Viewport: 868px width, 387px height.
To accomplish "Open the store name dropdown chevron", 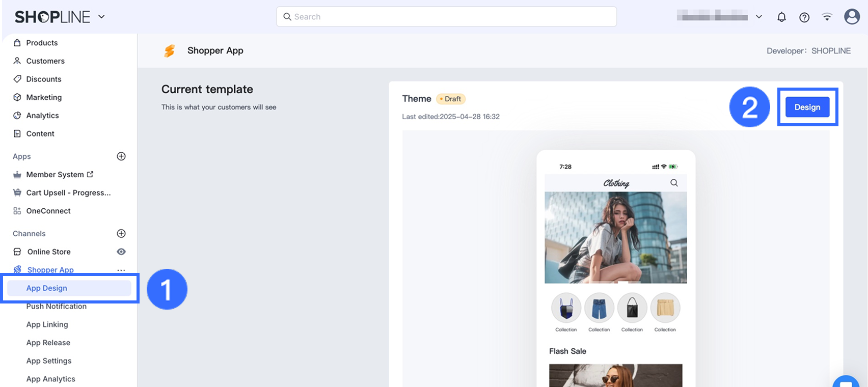I will (759, 17).
